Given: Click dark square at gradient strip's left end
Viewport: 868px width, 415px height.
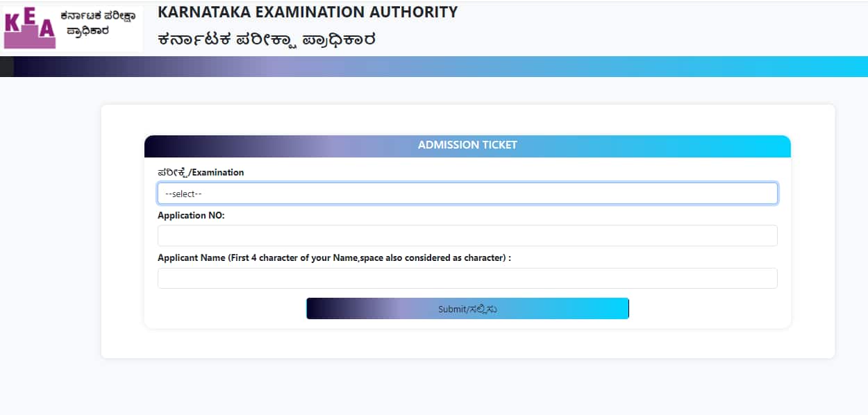Looking at the screenshot, I should point(6,67).
